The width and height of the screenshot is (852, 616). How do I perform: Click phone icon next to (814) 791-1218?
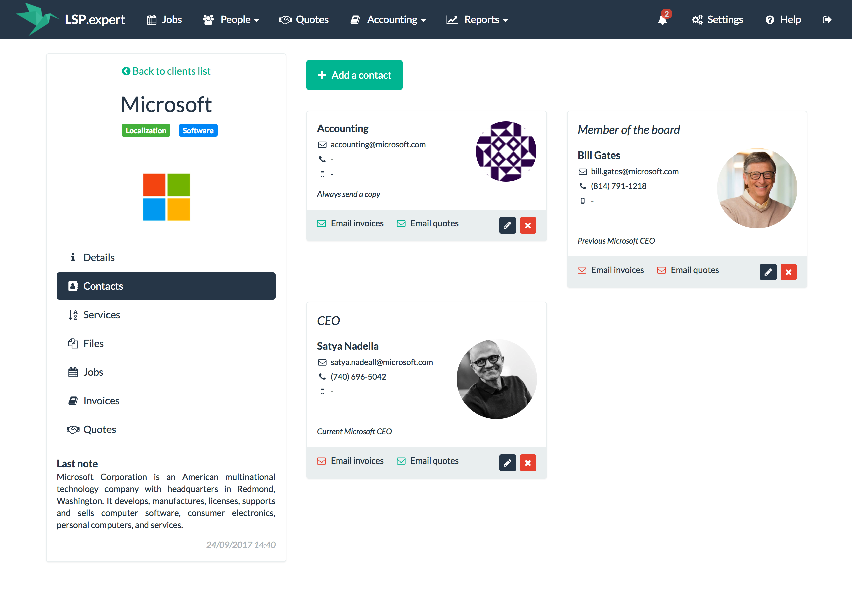pyautogui.click(x=582, y=186)
